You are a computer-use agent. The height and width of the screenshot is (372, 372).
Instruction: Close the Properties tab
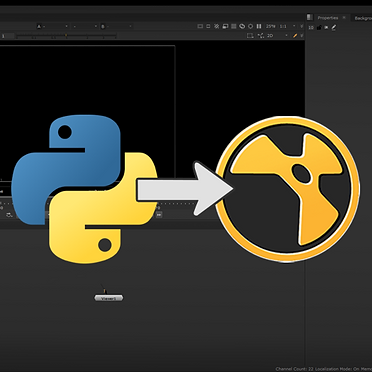344,18
